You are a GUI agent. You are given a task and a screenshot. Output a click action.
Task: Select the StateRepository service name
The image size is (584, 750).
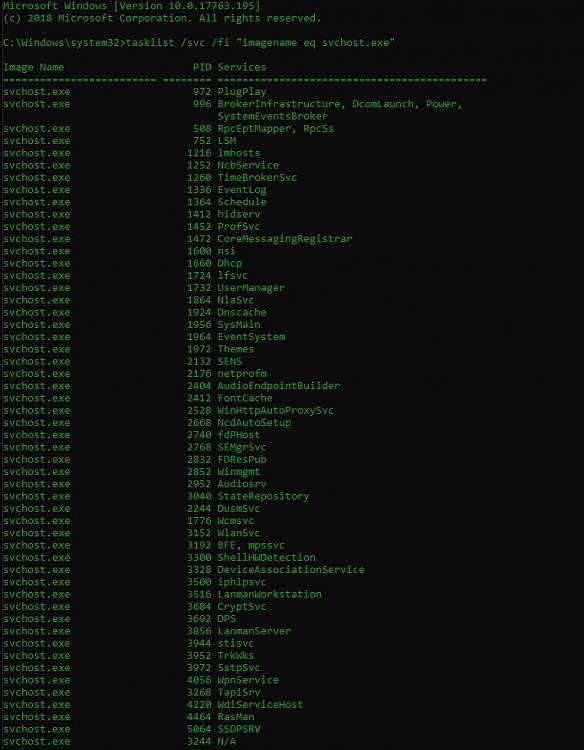(263, 496)
